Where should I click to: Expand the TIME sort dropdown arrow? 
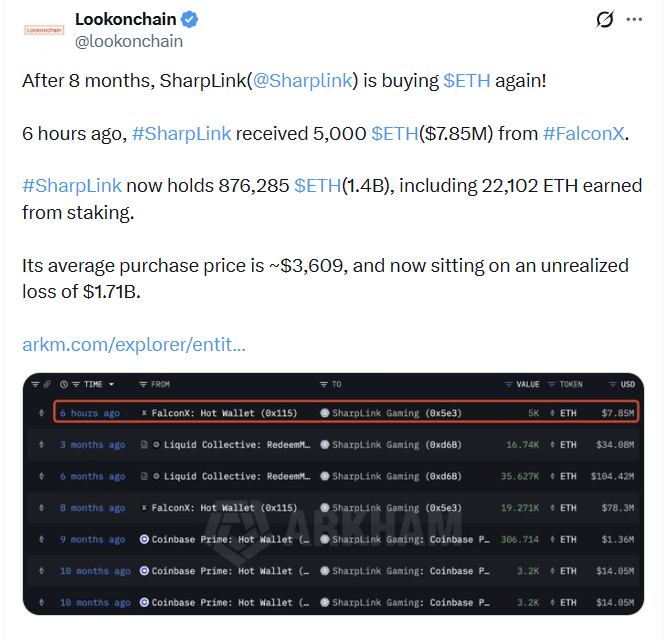pyautogui.click(x=111, y=384)
